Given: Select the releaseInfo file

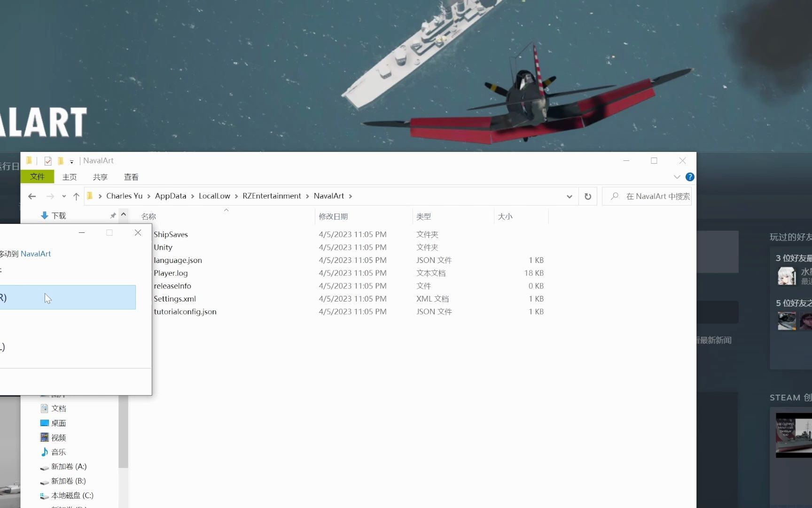Looking at the screenshot, I should coord(172,286).
